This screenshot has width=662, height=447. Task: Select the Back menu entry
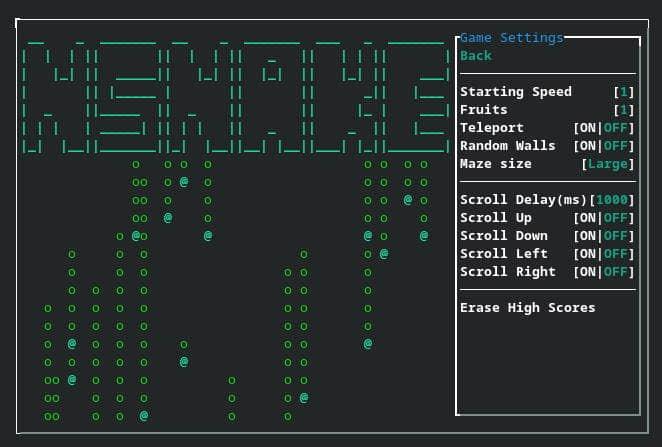tap(476, 56)
